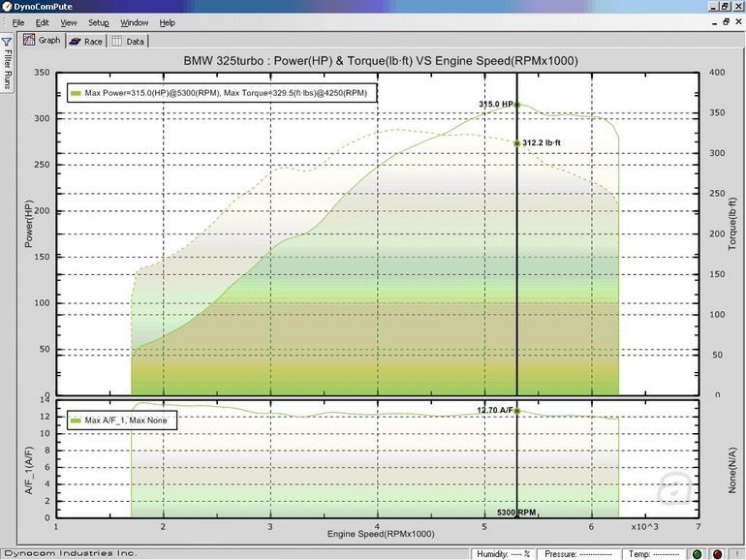Click the green swatch in Max Power legend
This screenshot has width=746, height=560.
pos(76,93)
